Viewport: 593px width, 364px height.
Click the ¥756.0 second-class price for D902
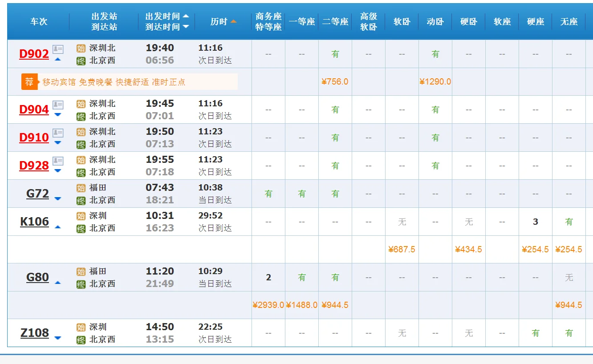point(335,82)
